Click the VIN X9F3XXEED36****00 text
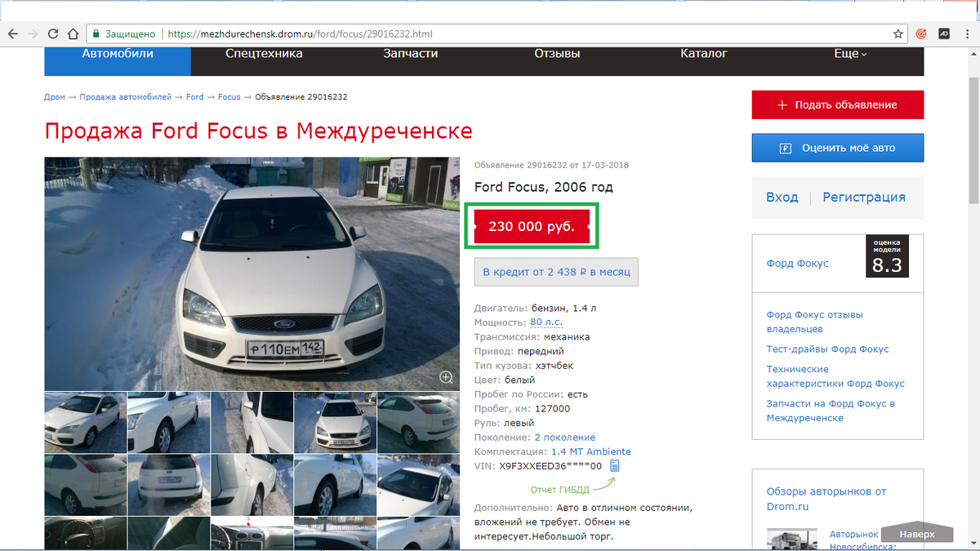Image resolution: width=980 pixels, height=551 pixels. 538,465
